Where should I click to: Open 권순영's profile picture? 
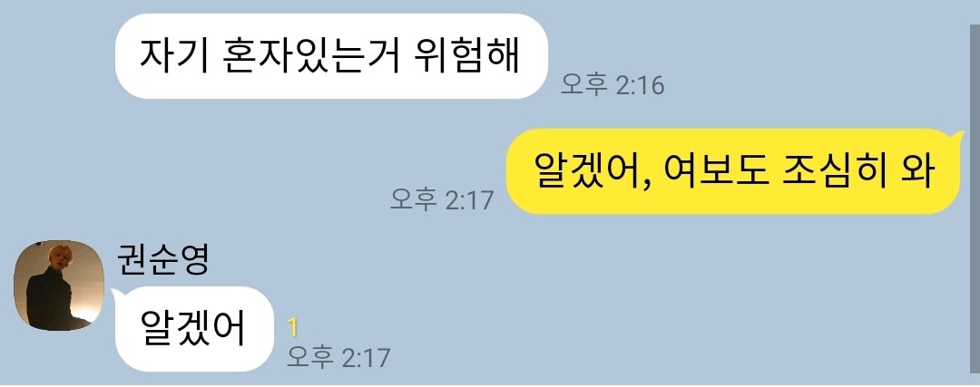click(x=59, y=285)
